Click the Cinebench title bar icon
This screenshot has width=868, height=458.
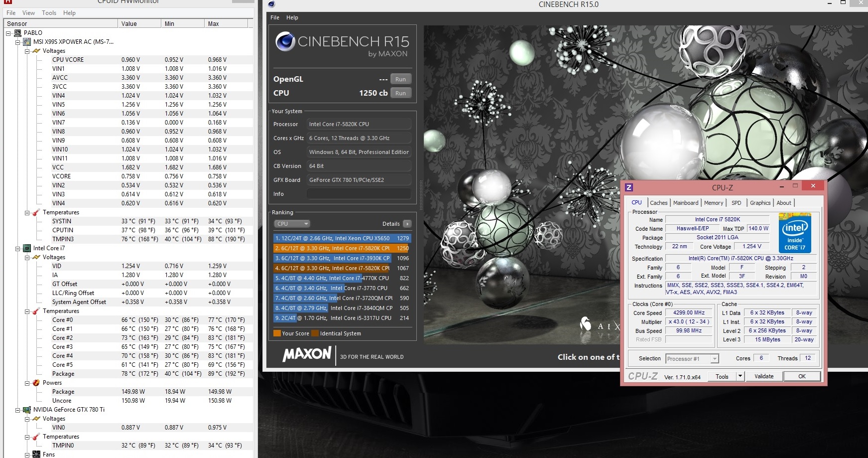point(271,4)
